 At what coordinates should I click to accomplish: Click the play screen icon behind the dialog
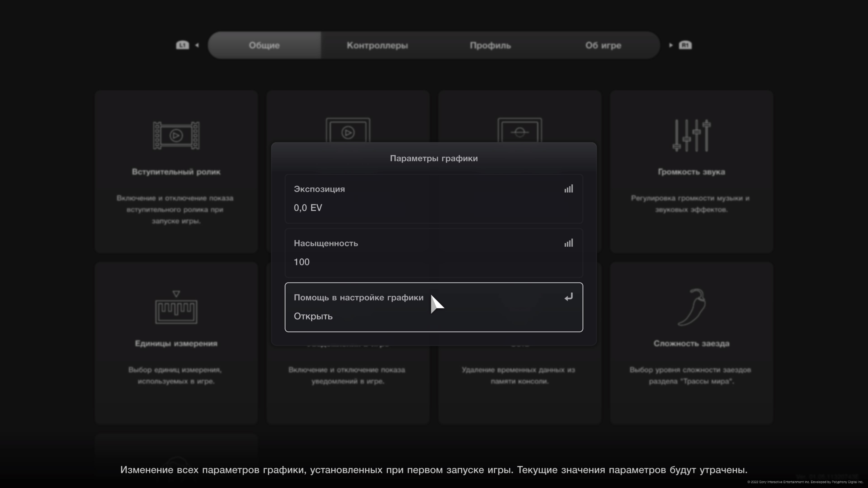[348, 130]
